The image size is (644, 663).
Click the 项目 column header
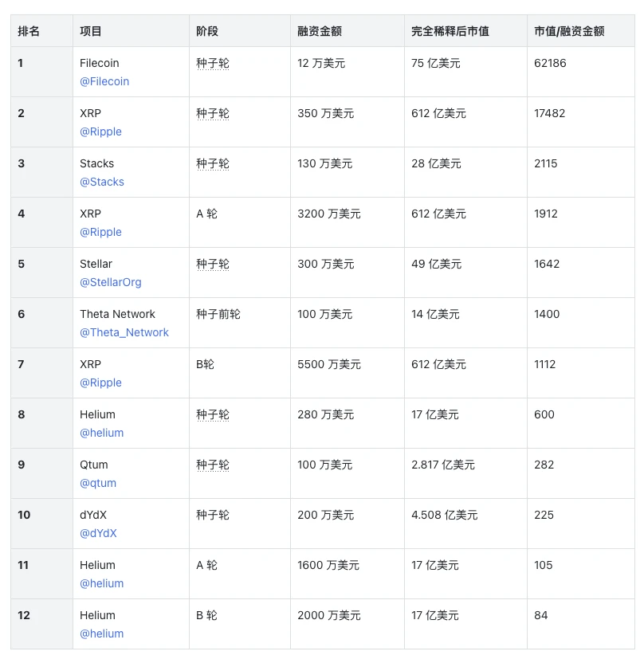click(x=91, y=31)
